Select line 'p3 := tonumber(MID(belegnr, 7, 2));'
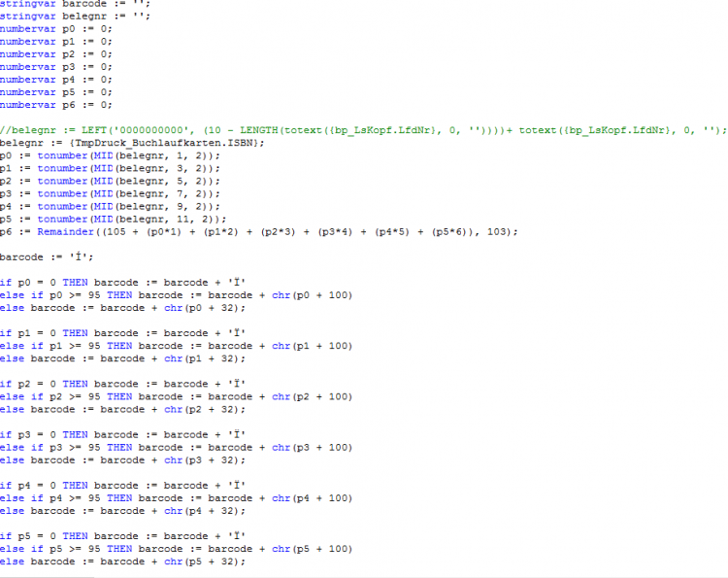 tap(110, 193)
